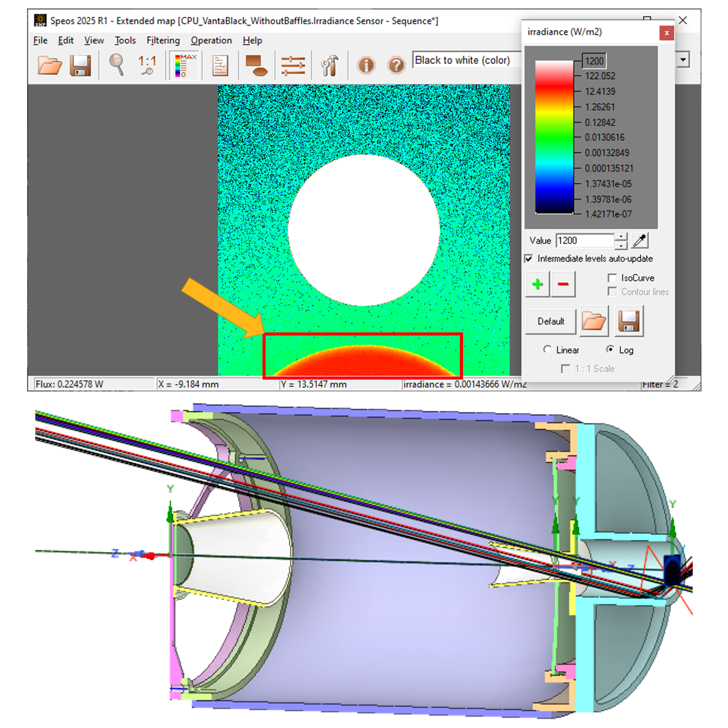Click the dropdown arrow at toolbar right edge
Image resolution: width=728 pixels, height=728 pixels.
[x=683, y=60]
